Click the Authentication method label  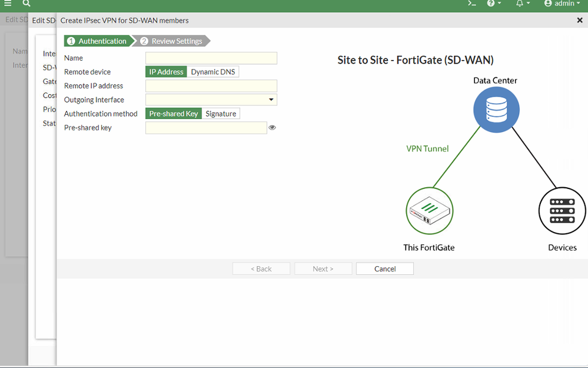click(101, 114)
